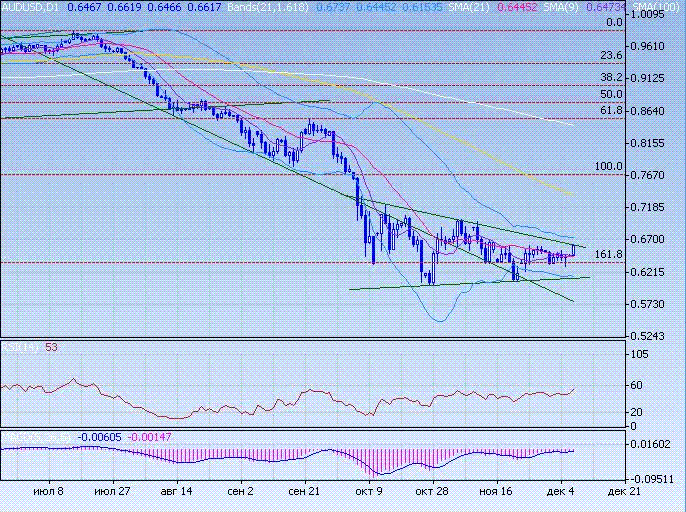The width and height of the screenshot is (686, 512).
Task: Select the окт 9 date marker
Action: [370, 493]
